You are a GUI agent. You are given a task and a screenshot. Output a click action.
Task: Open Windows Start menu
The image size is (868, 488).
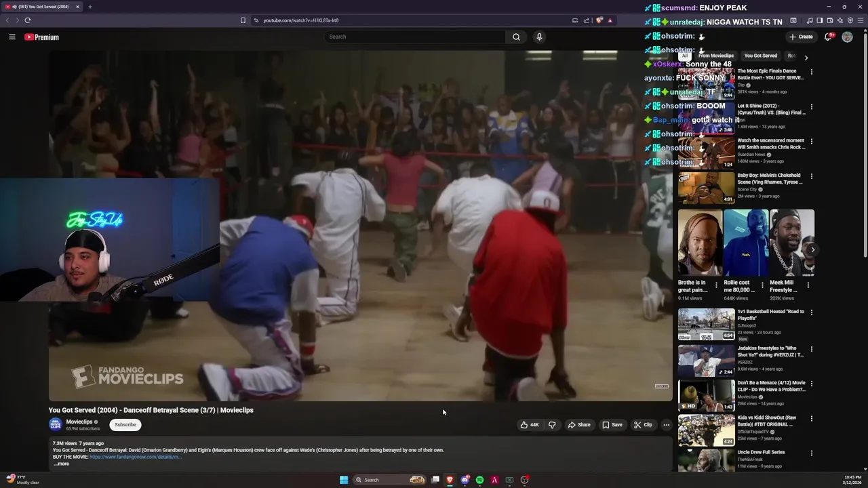(x=344, y=480)
